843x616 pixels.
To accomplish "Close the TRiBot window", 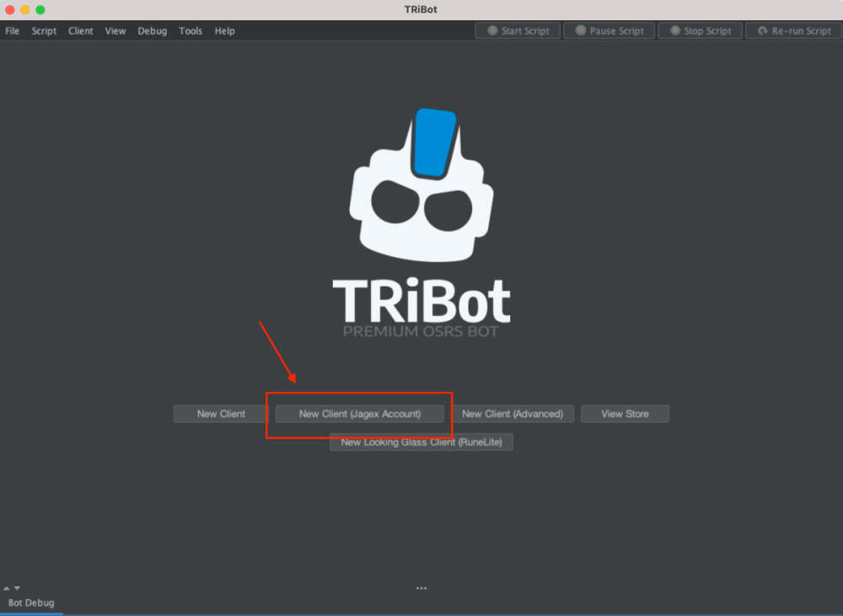I will [9, 9].
